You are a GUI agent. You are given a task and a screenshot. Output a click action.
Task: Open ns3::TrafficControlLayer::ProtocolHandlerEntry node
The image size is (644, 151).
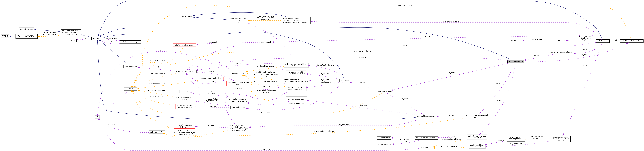point(238,100)
